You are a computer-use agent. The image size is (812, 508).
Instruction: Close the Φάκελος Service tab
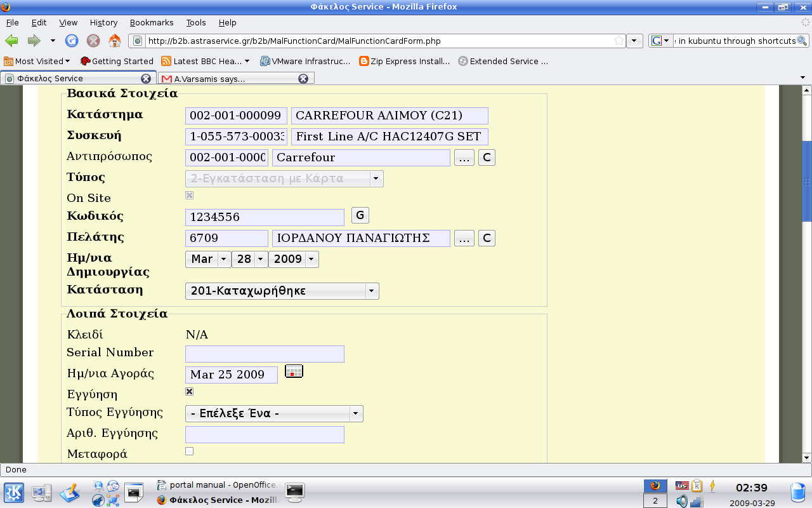point(146,79)
